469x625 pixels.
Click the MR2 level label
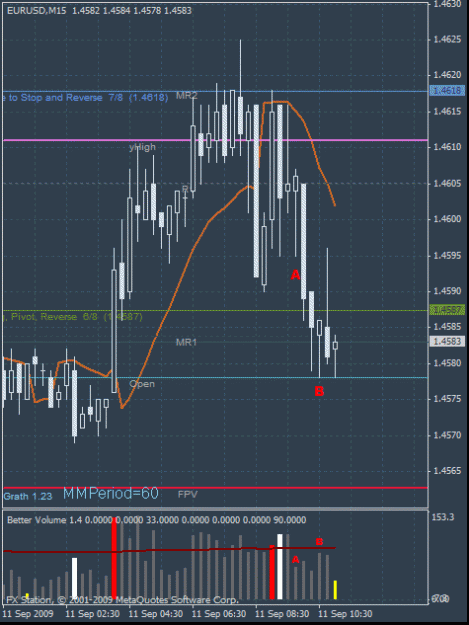[187, 96]
